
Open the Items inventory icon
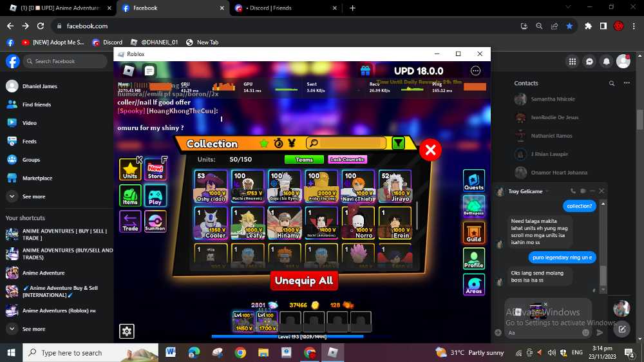(130, 195)
